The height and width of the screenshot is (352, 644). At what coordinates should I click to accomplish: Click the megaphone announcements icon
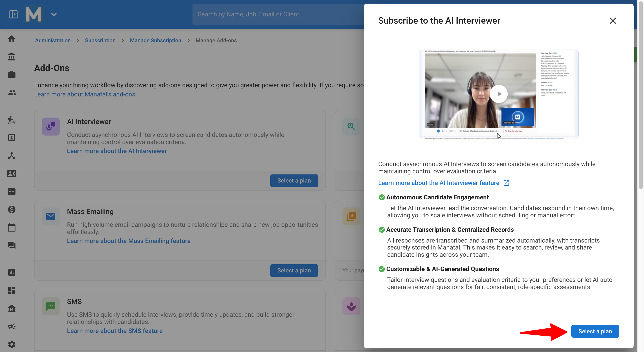[11, 326]
